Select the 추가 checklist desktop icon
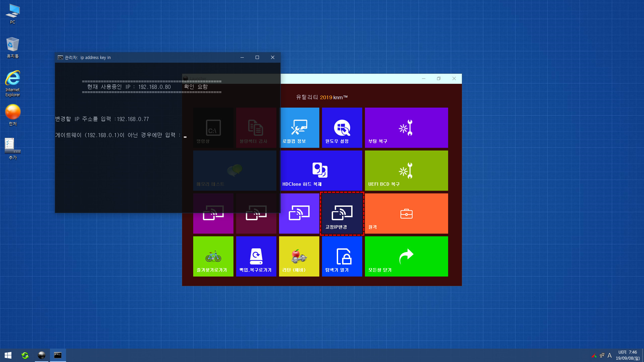Viewport: 644px width, 362px height. tap(13, 149)
